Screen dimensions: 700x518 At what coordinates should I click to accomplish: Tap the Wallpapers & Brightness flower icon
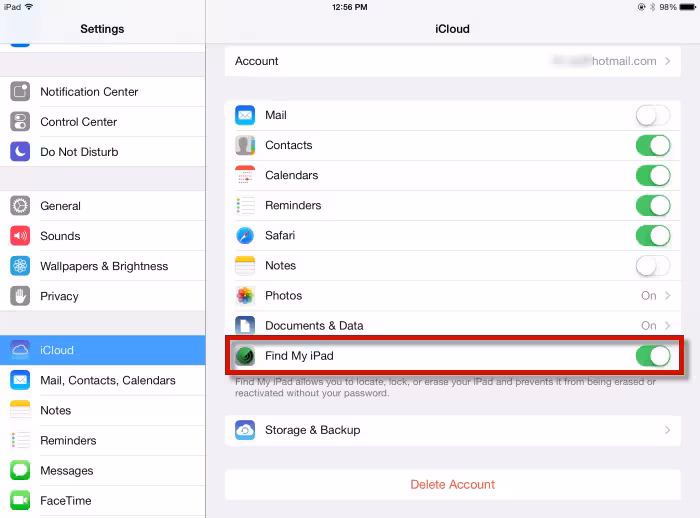[x=20, y=266]
